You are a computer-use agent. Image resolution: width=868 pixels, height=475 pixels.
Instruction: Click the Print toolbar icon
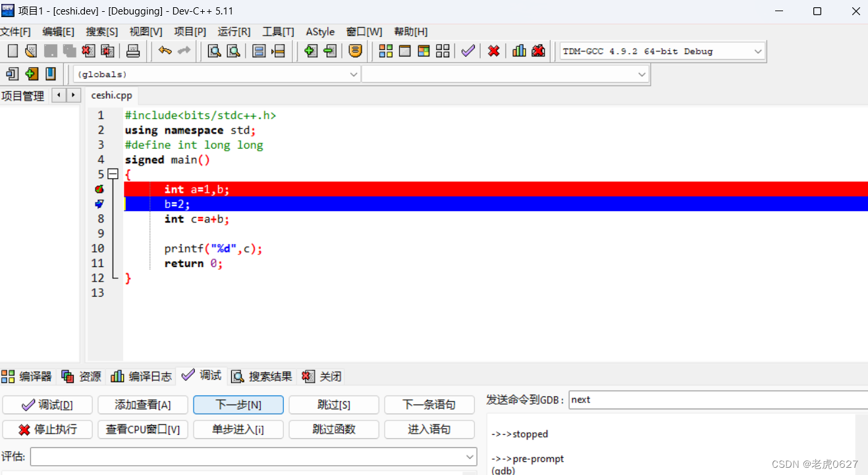pos(133,51)
